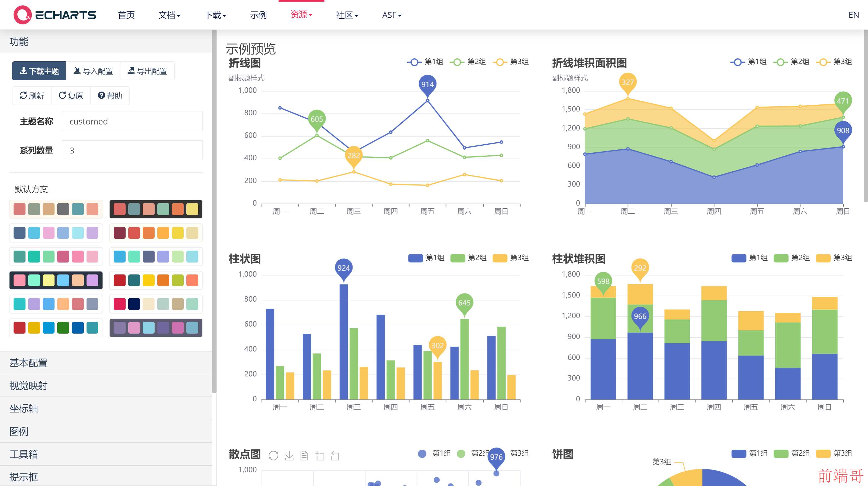The width and height of the screenshot is (868, 486).
Task: Open the 文档 dropdown menu
Action: pyautogui.click(x=170, y=15)
